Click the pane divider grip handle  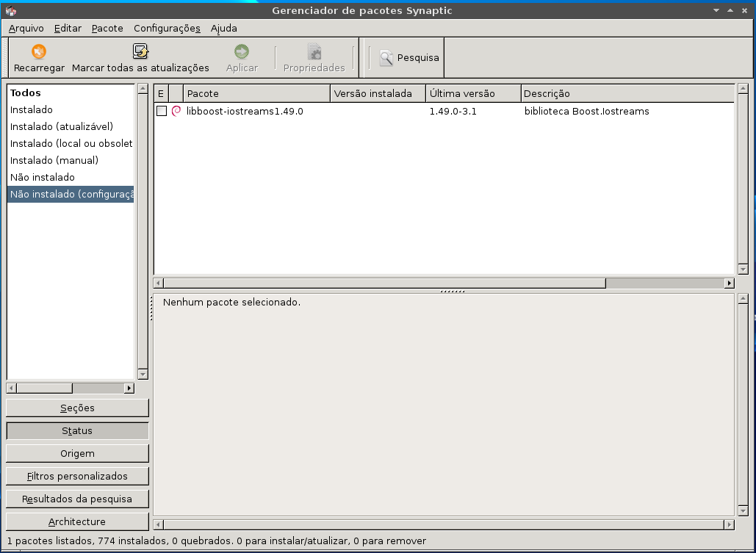tap(453, 292)
